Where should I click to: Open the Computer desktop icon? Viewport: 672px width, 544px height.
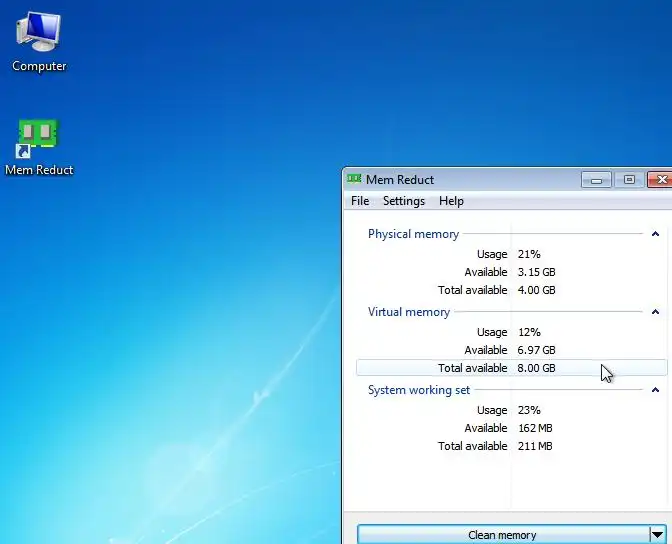[39, 42]
